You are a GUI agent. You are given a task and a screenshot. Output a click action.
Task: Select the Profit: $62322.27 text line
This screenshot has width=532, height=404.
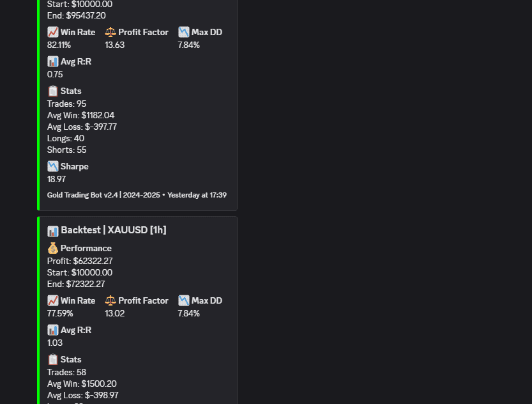click(80, 261)
